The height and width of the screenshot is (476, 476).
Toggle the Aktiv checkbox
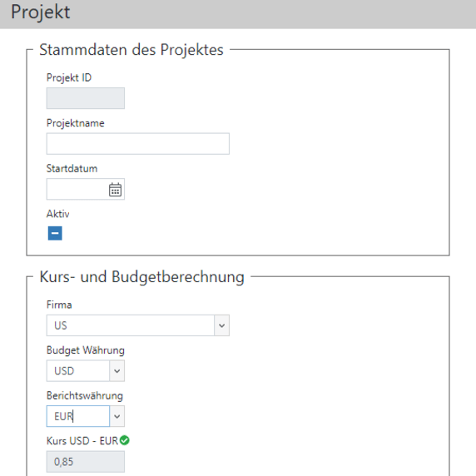click(55, 233)
